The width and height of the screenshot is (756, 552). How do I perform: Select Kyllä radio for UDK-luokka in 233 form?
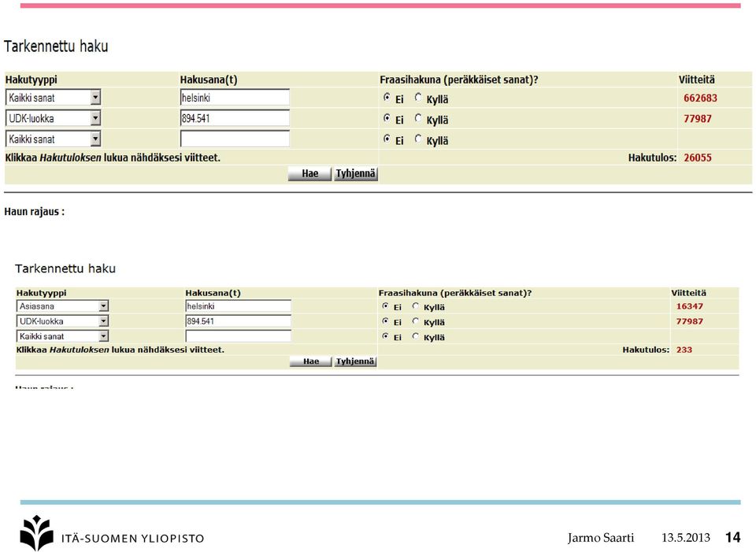click(x=416, y=321)
